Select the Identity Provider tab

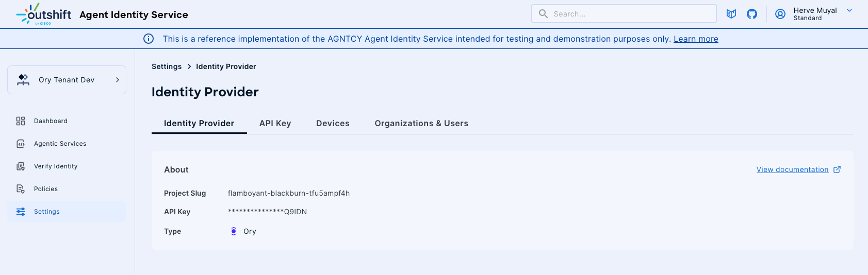(x=199, y=123)
